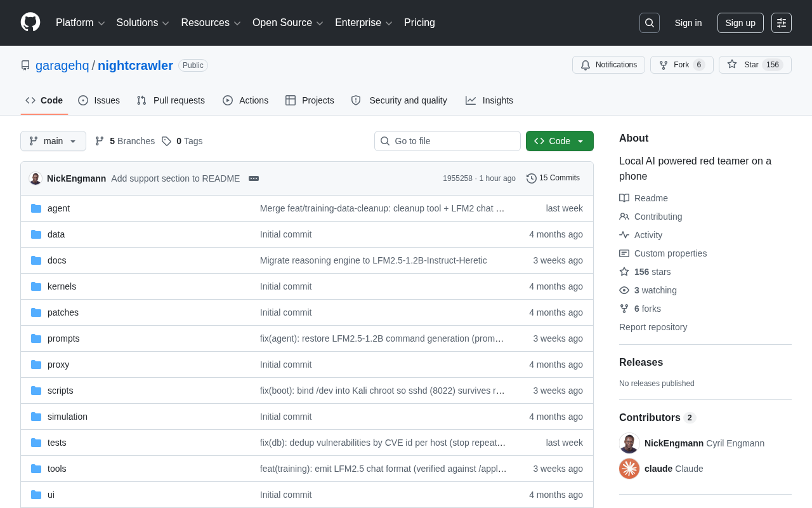Open the main branch selector dropdown
Screen dimensions: 812x508
tap(53, 141)
